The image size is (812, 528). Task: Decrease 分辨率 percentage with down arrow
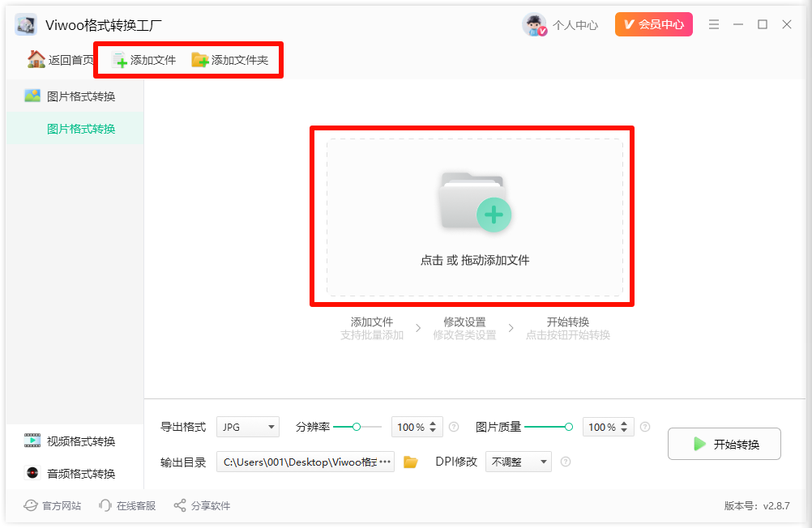pos(433,431)
